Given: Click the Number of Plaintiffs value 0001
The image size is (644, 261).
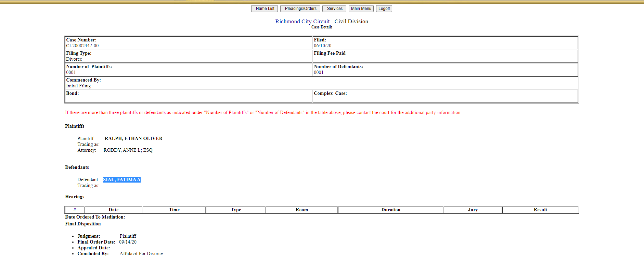Looking at the screenshot, I should coord(71,72).
